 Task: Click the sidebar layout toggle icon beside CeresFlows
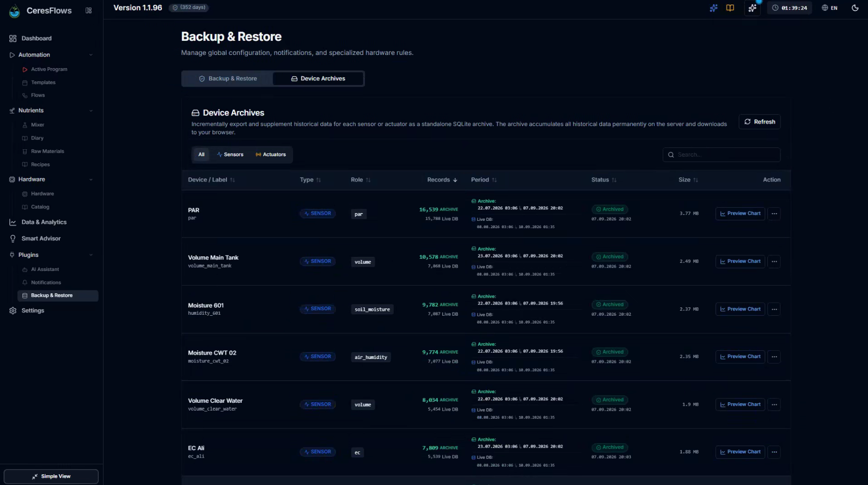coord(88,10)
